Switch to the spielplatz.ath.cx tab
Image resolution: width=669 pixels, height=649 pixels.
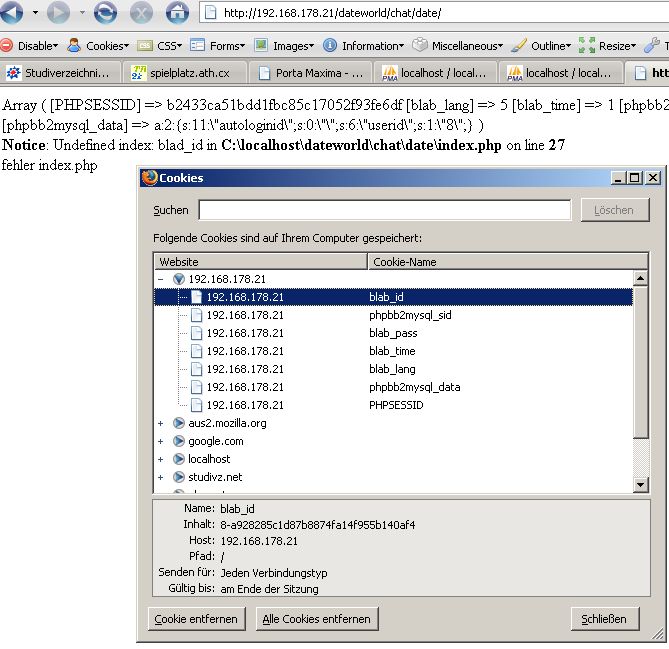click(x=185, y=73)
